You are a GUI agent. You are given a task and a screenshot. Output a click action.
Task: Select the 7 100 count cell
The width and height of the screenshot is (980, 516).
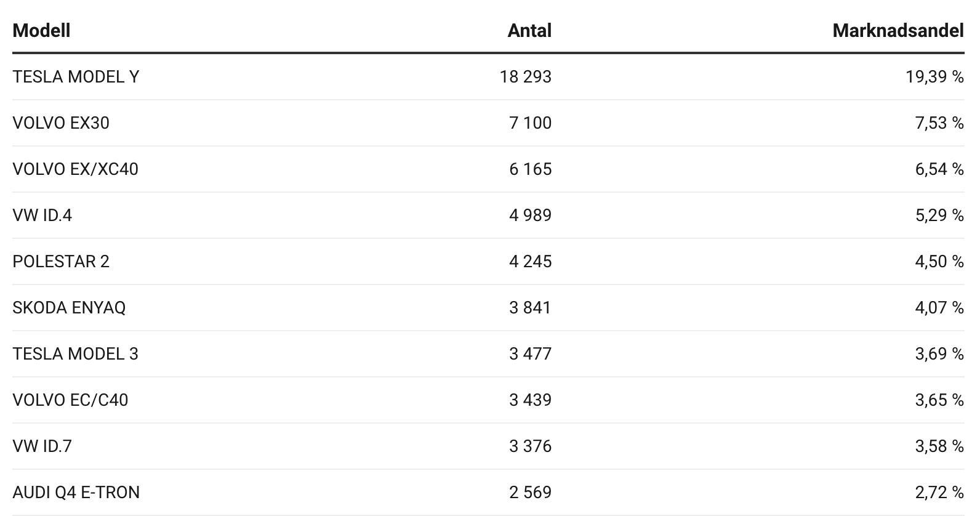530,123
